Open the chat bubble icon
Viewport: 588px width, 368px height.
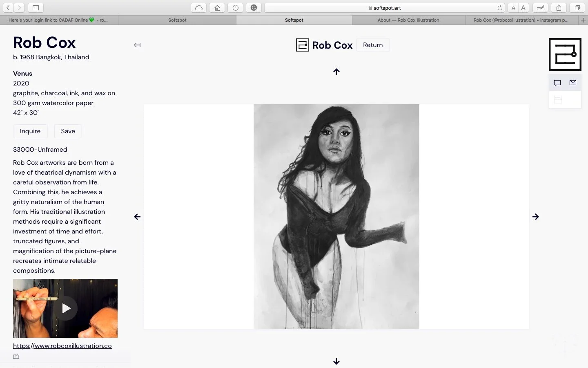pyautogui.click(x=557, y=83)
